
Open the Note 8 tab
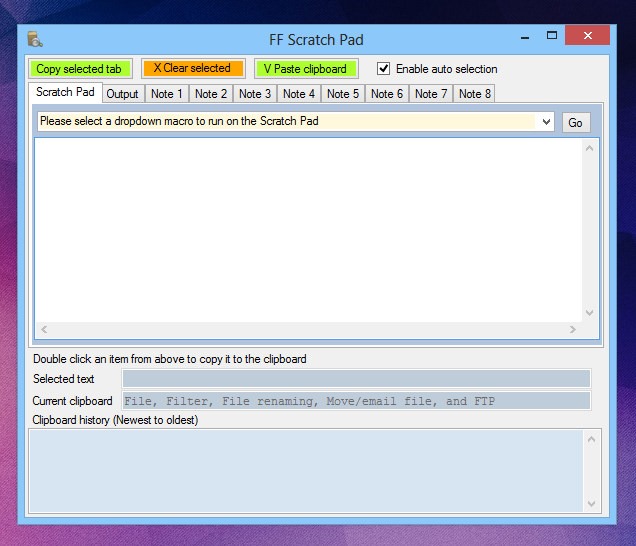(x=475, y=94)
